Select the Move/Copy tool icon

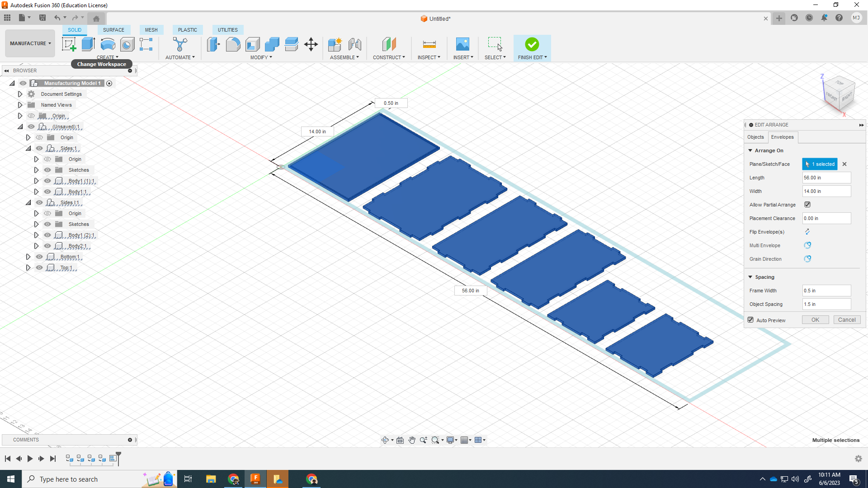(x=311, y=44)
